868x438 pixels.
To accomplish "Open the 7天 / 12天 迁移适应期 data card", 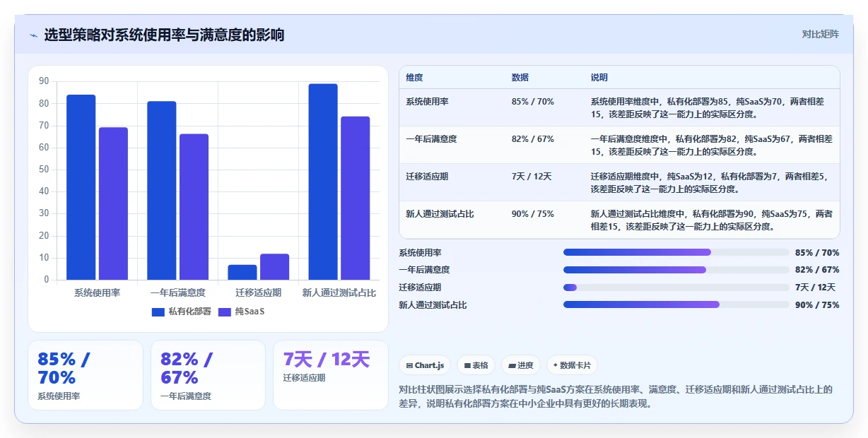I will (x=331, y=375).
